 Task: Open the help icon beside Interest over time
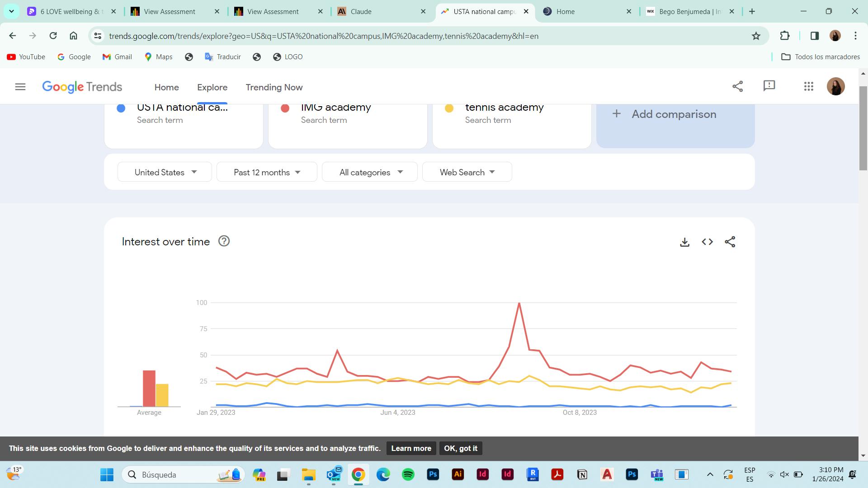224,241
